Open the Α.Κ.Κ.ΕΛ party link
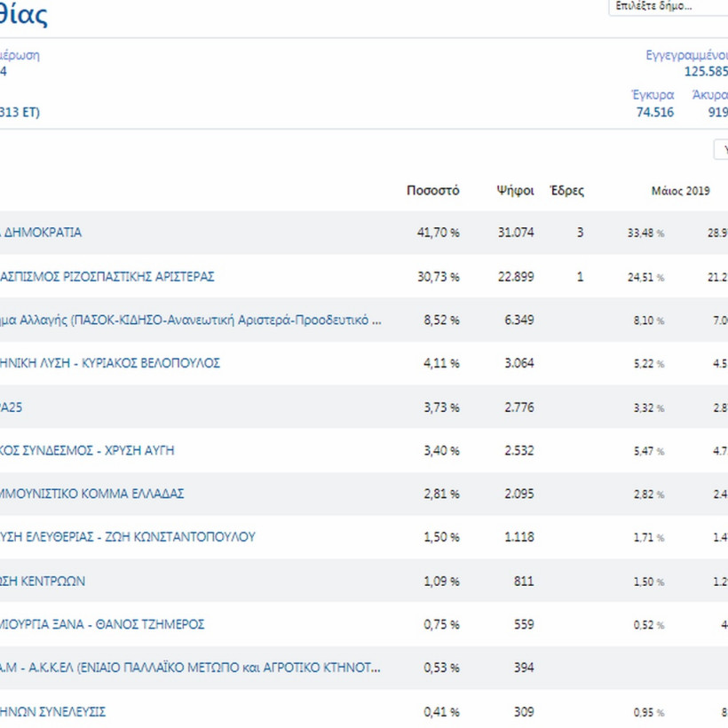 (x=190, y=668)
